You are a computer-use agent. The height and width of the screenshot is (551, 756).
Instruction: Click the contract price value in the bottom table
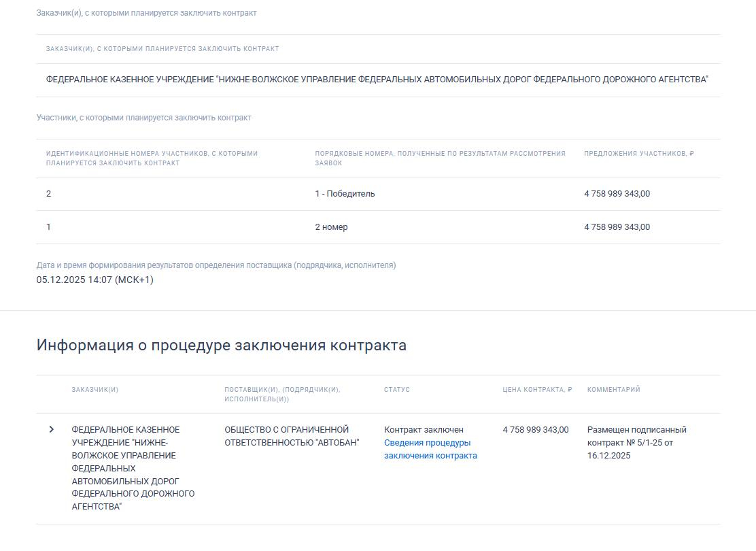[535, 430]
